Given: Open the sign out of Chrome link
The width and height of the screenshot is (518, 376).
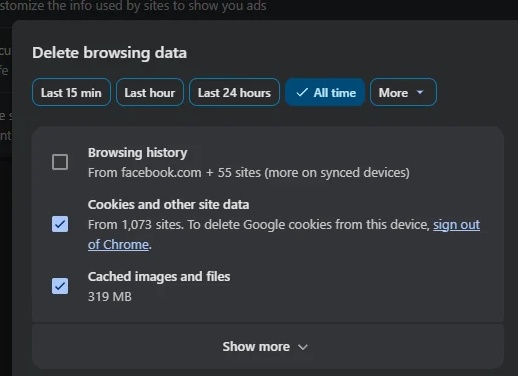Looking at the screenshot, I should (456, 225).
